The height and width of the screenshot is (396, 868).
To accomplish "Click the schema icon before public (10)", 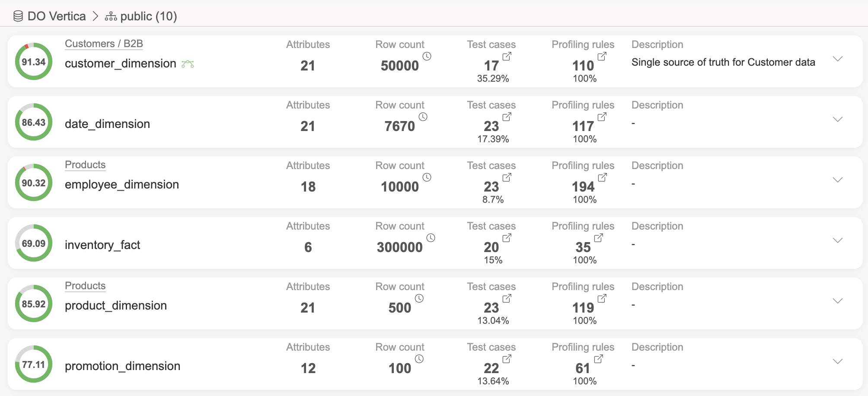I will pos(111,16).
